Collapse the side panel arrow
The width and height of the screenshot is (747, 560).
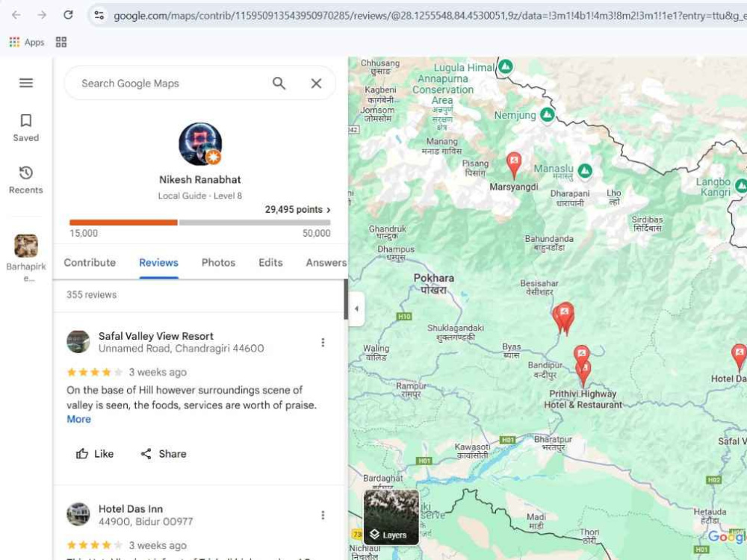(356, 309)
